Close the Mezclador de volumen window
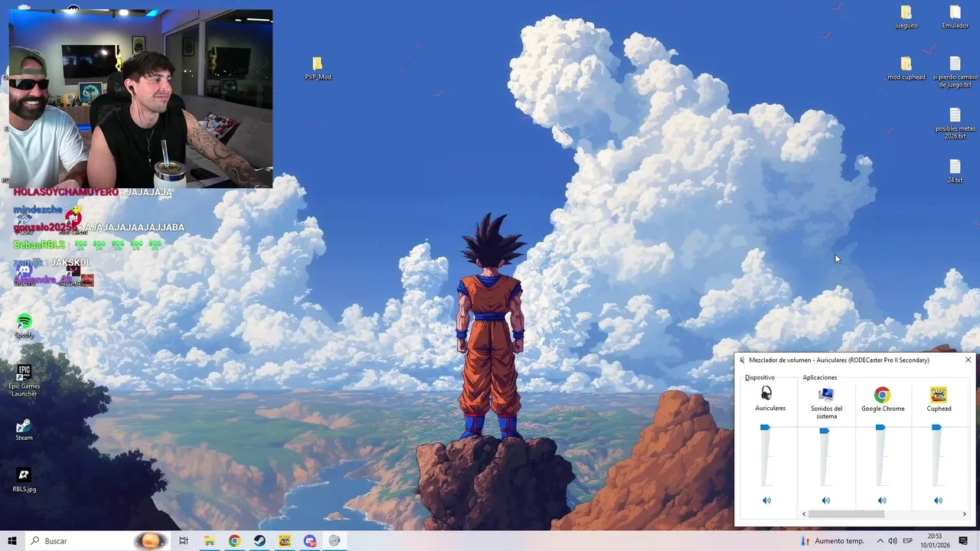The height and width of the screenshot is (551, 980). [968, 360]
